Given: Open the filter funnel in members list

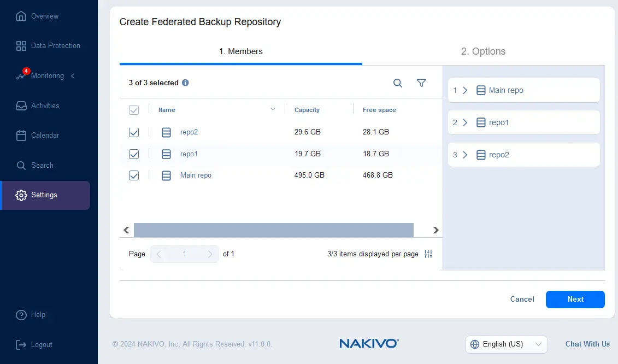Looking at the screenshot, I should point(421,83).
